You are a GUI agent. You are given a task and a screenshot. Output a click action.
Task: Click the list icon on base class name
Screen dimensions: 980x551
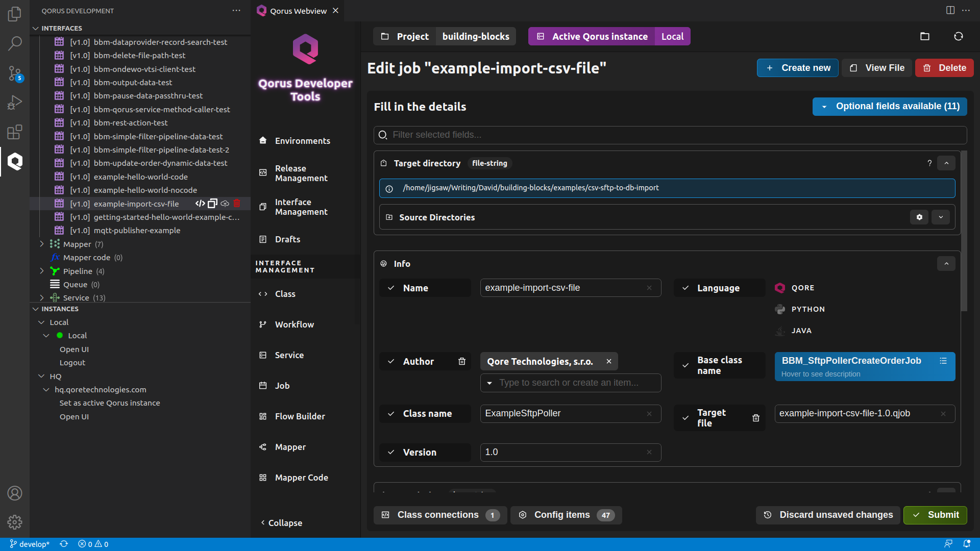[x=943, y=361]
